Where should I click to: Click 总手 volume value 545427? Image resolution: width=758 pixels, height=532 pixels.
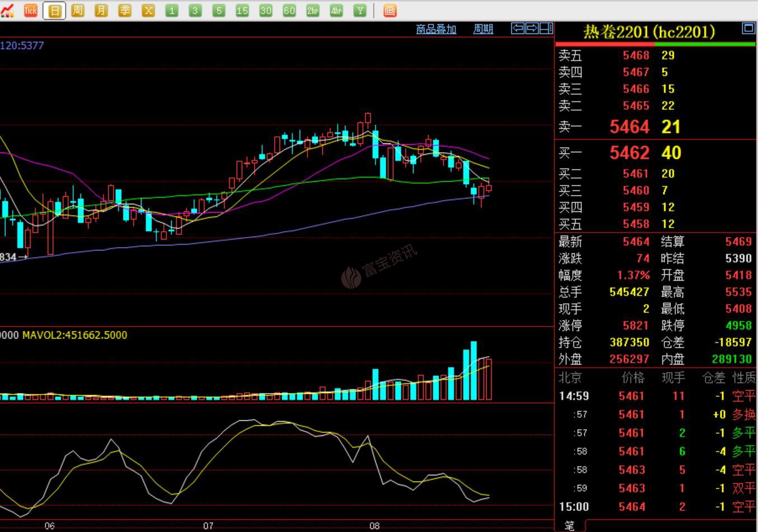629,292
